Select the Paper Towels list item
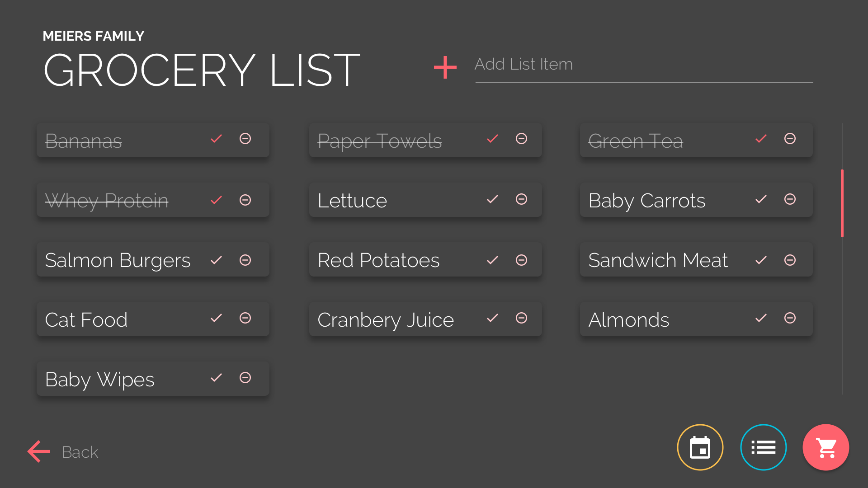Viewport: 868px width, 488px height. [x=425, y=140]
